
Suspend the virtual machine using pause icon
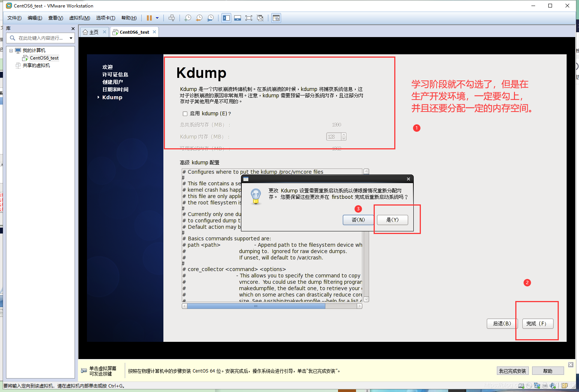pyautogui.click(x=149, y=18)
